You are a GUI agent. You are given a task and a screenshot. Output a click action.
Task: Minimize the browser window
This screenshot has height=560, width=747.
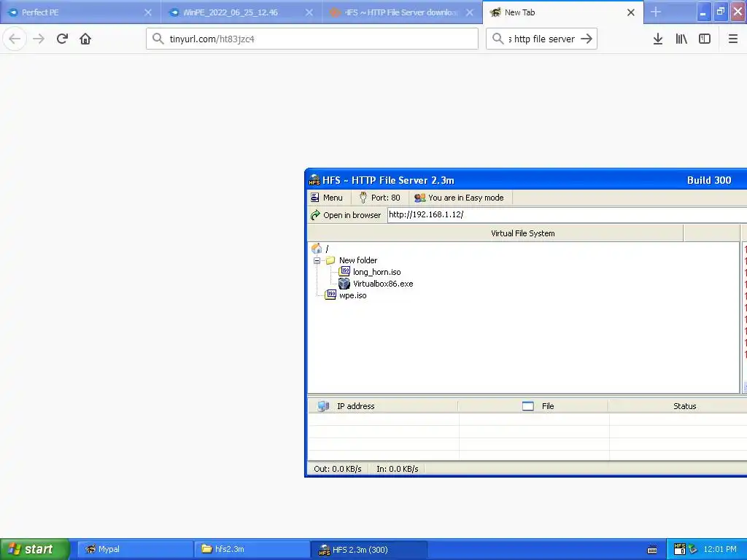click(x=703, y=12)
